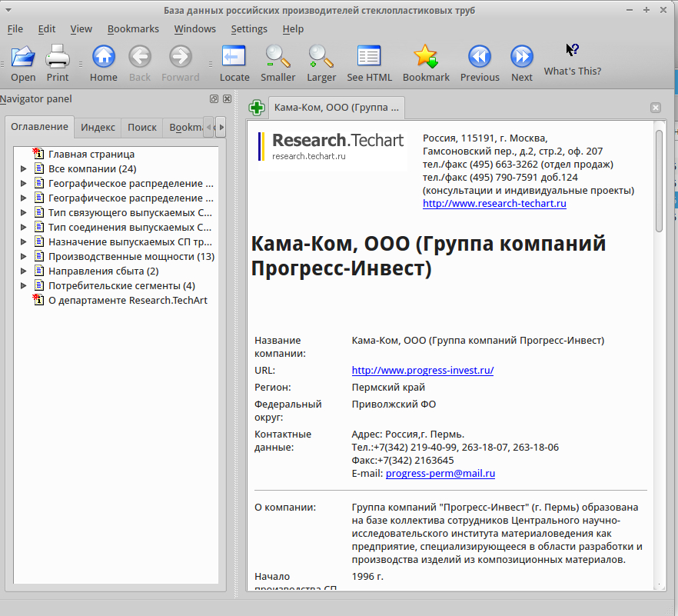Open the View menu
This screenshot has height=616, width=678.
click(81, 29)
